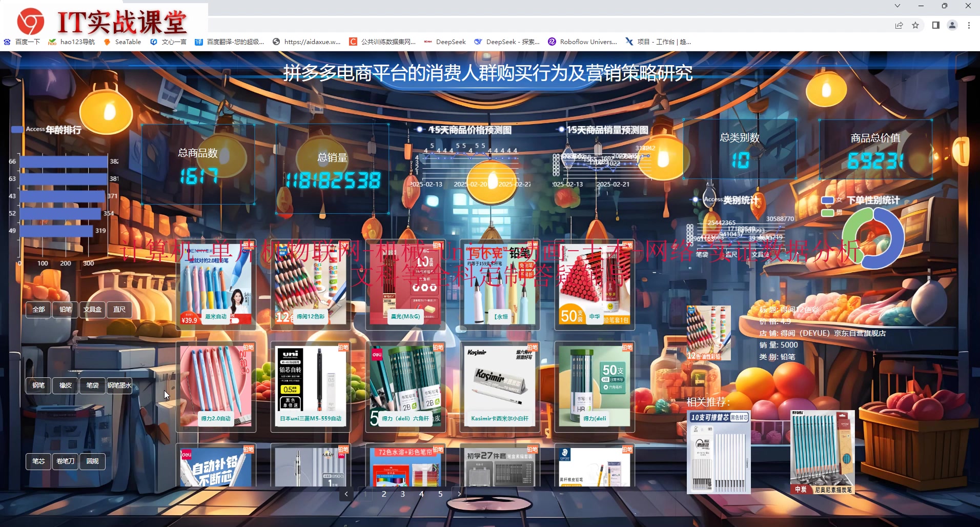Open the 百度翻译 bookmark
980x527 pixels.
[x=230, y=42]
